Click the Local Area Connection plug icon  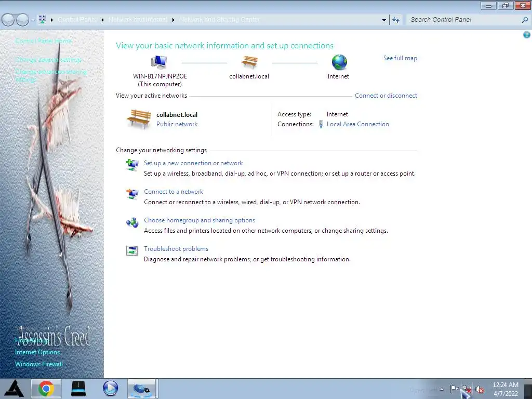tap(321, 124)
